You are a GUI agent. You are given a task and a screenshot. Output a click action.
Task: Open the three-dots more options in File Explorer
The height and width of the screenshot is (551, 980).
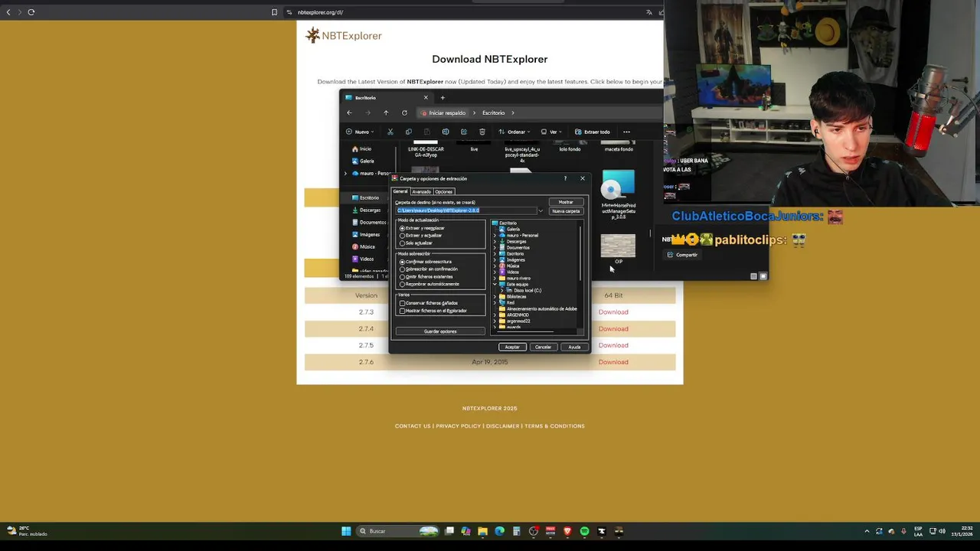[626, 132]
